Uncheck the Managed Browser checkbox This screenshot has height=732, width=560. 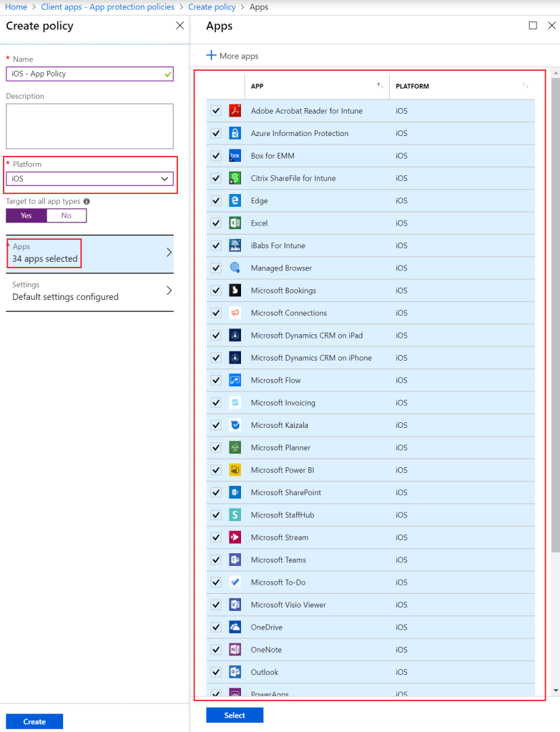216,268
